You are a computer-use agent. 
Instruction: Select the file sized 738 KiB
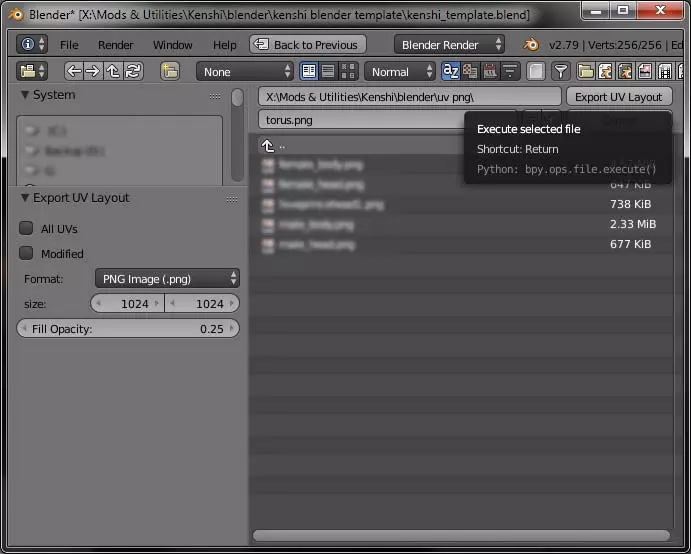(x=465, y=204)
